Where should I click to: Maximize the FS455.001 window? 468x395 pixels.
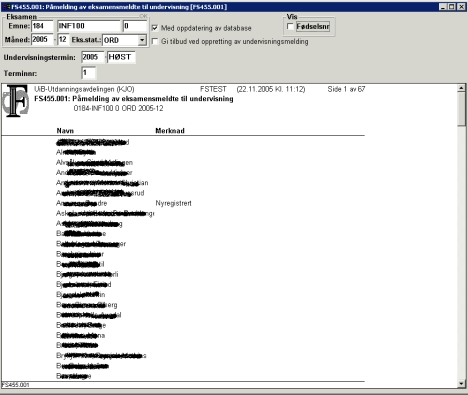coord(452,7)
